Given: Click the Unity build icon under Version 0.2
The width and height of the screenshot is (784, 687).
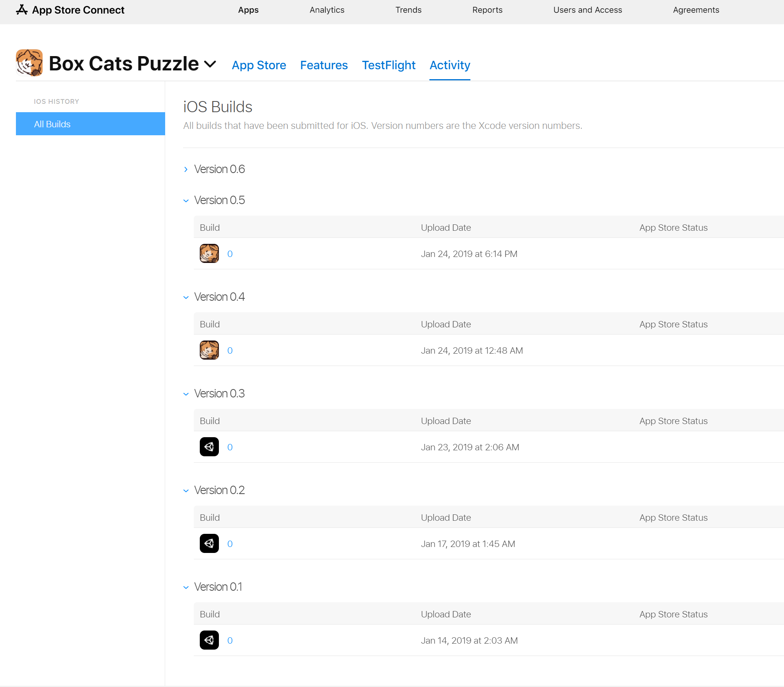Looking at the screenshot, I should tap(209, 543).
